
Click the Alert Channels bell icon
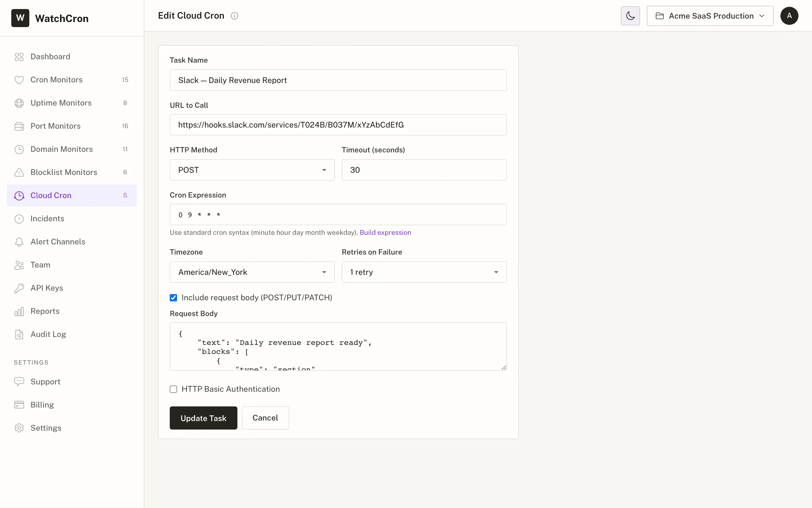click(19, 242)
